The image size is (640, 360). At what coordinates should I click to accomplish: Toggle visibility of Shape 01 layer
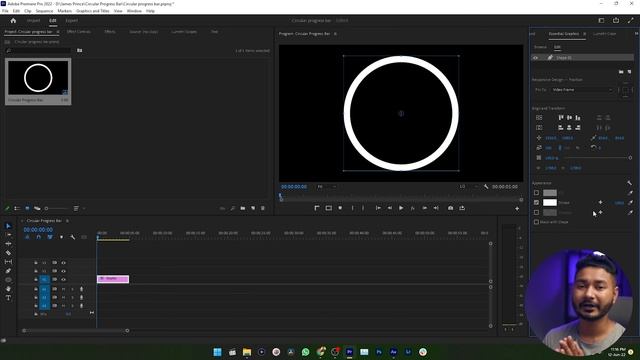pos(535,58)
